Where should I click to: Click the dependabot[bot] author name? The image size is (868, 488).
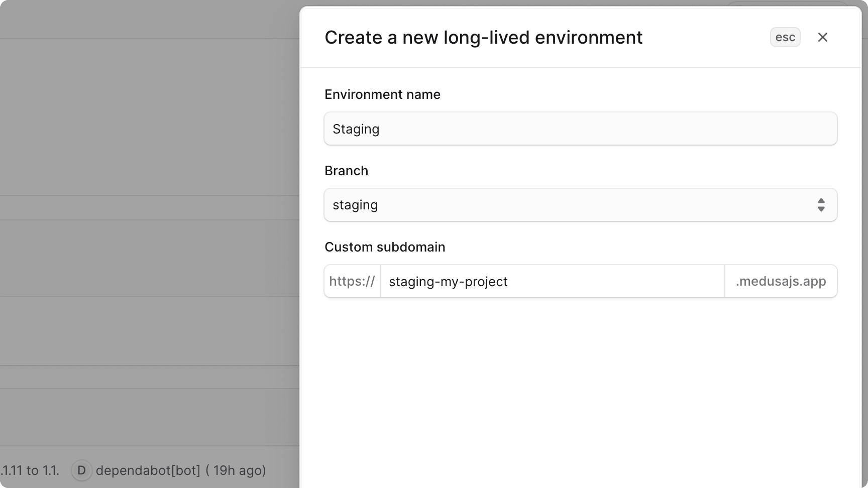(148, 470)
